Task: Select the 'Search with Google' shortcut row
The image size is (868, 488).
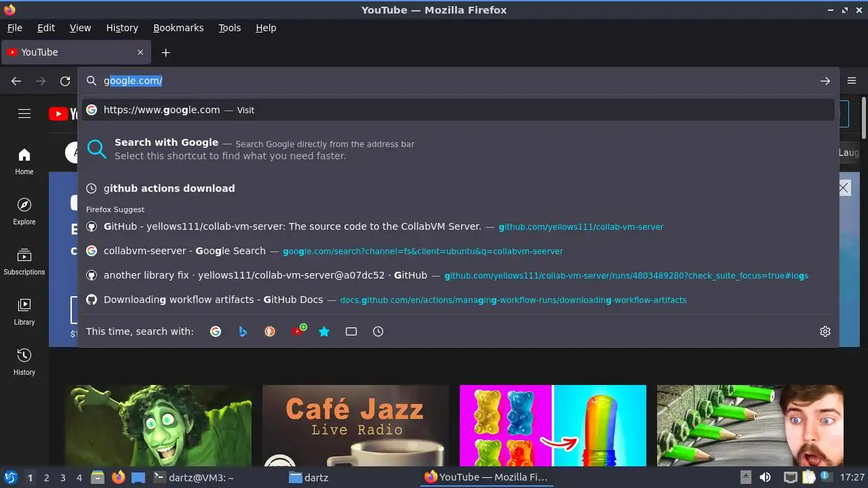Action: 458,149
